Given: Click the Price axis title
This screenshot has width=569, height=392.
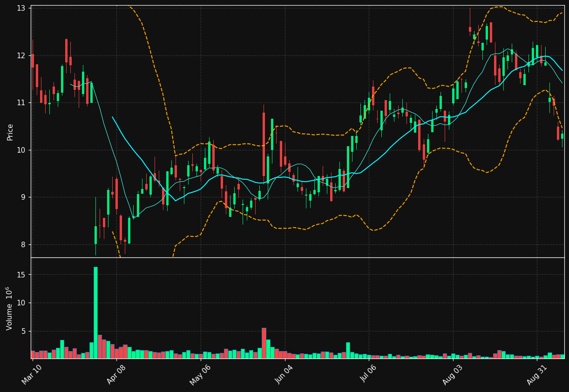Looking at the screenshot, I should point(10,132).
